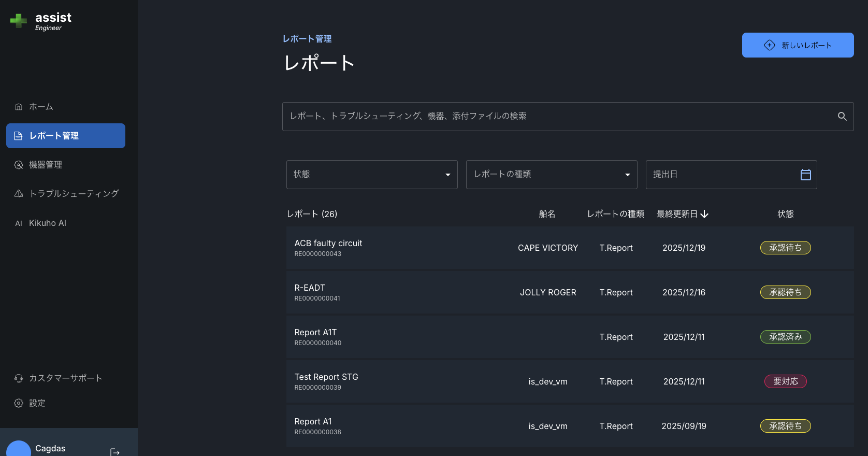Click the 承認済み status badge
The height and width of the screenshot is (456, 868).
pos(786,337)
